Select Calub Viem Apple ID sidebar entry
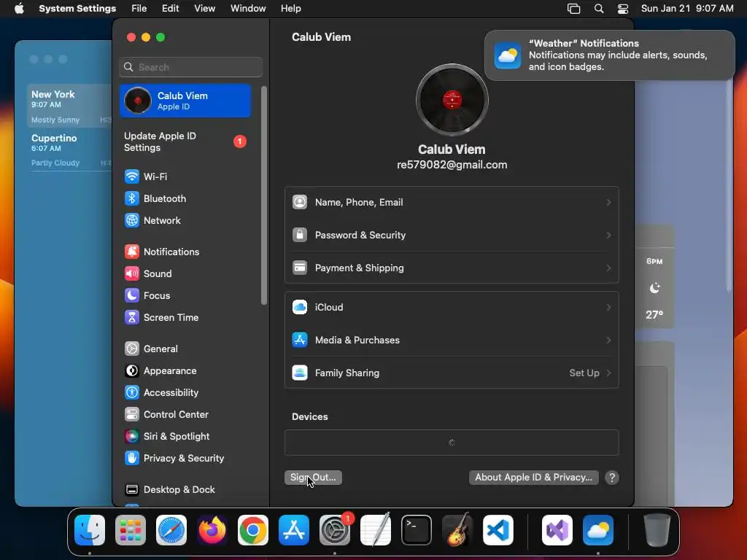Image resolution: width=747 pixels, height=560 pixels. 186,101
